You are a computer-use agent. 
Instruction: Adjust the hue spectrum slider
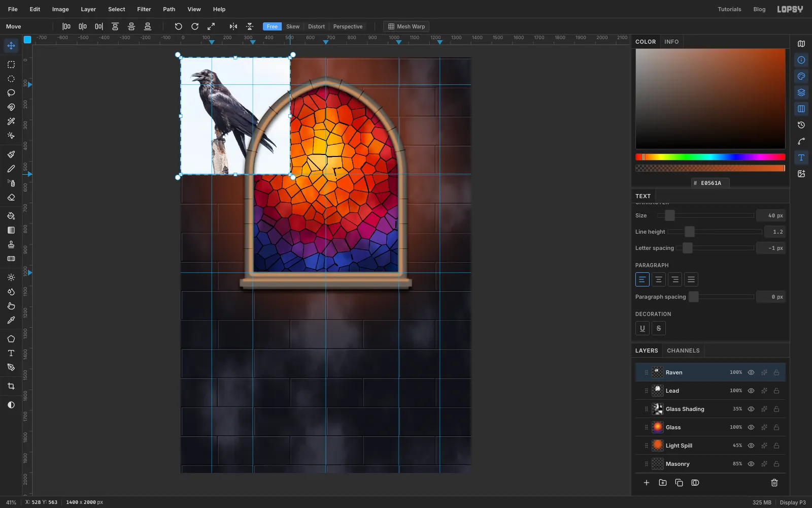710,157
